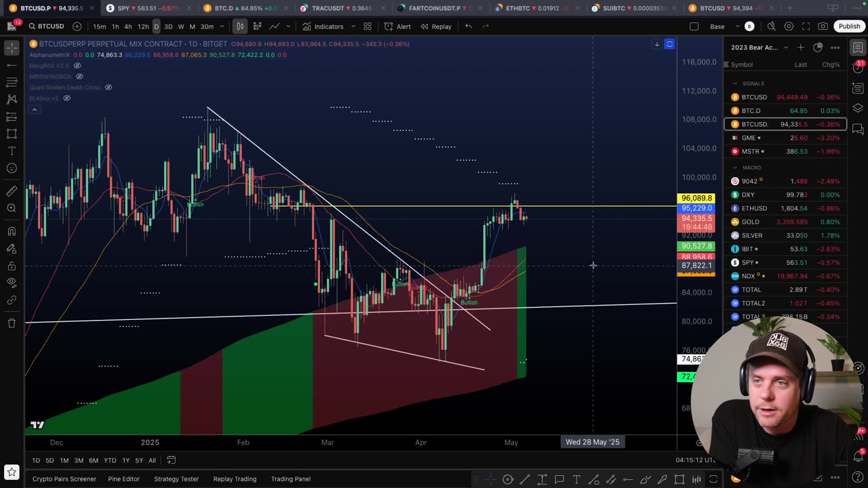Open chart settings hexagon icon

point(789,26)
